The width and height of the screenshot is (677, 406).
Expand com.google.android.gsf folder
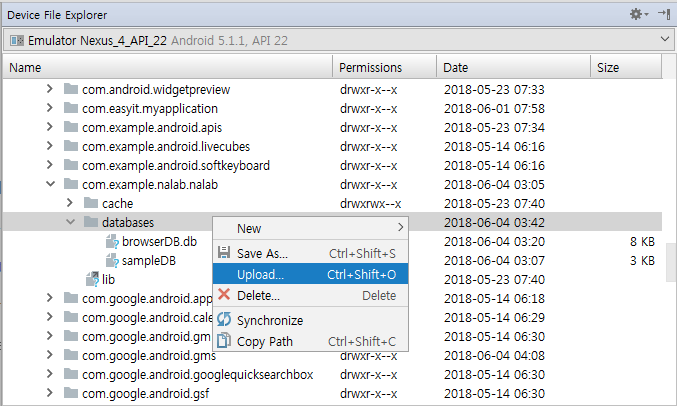click(x=50, y=393)
